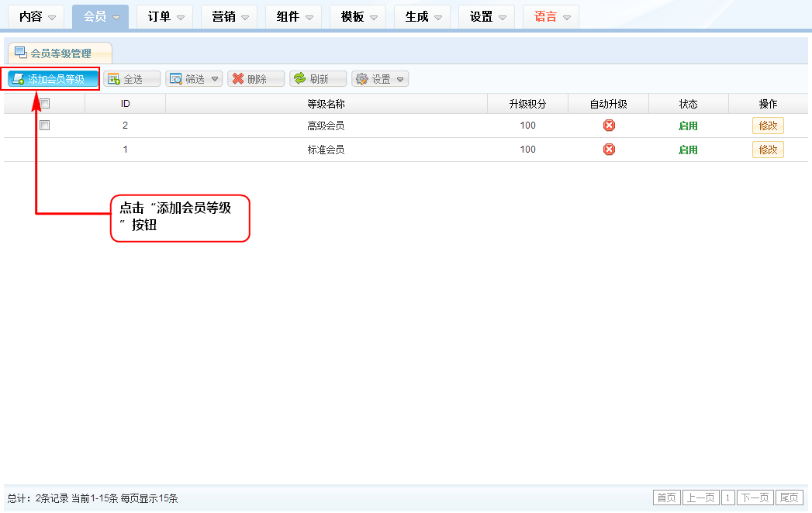Click the 添加会员等级 (add member level) button
812x513 pixels.
54,79
